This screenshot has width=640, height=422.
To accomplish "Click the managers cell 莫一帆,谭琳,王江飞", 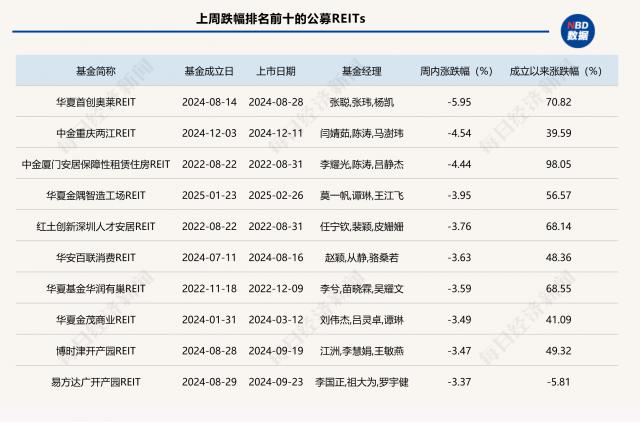I will (362, 195).
